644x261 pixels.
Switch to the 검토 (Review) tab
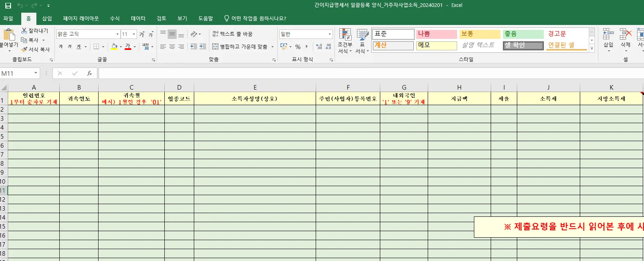[162, 18]
